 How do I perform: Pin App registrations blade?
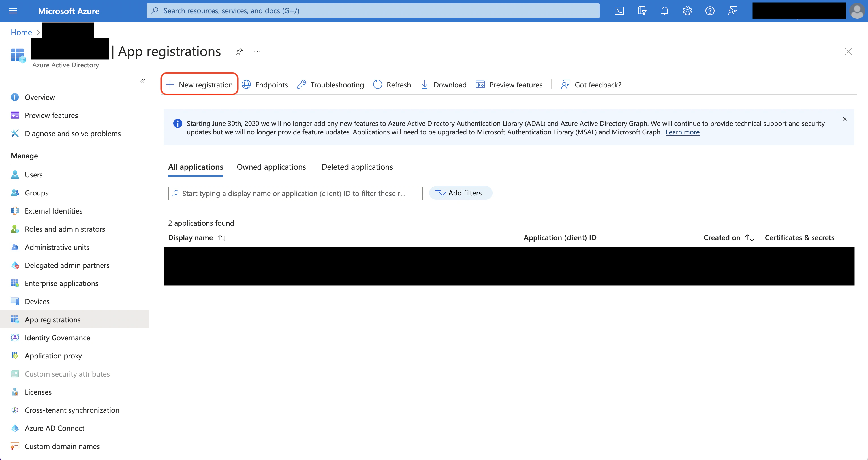point(239,51)
